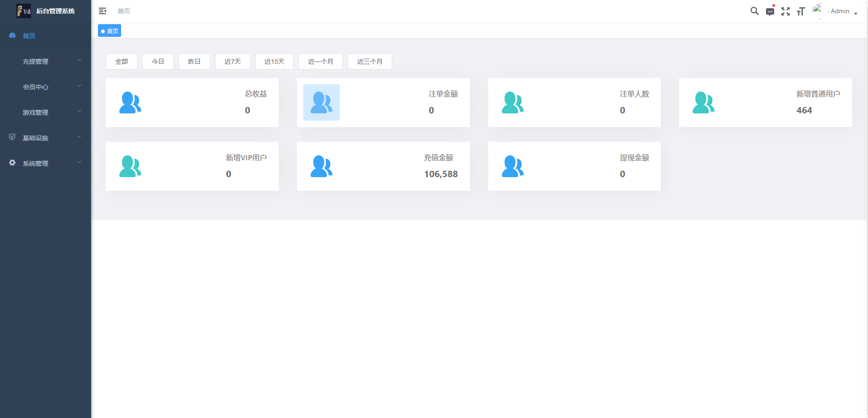
Task: Switch to the 首页 page tab
Action: tap(110, 31)
